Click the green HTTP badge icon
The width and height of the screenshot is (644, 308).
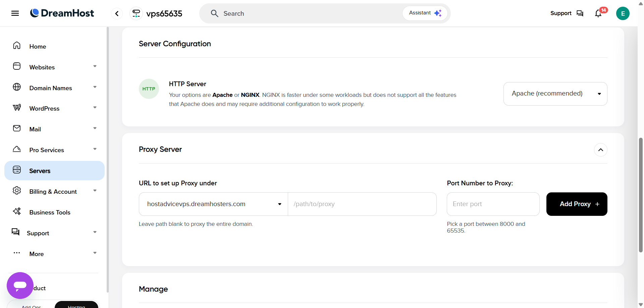pyautogui.click(x=149, y=89)
